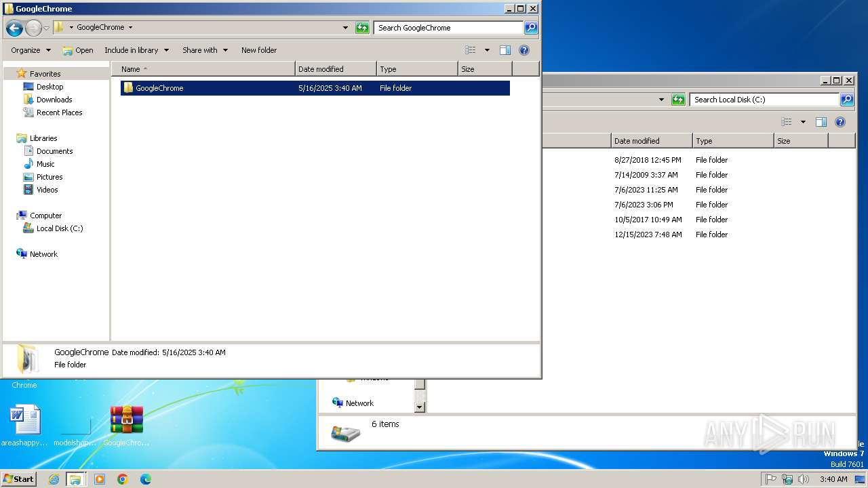The width and height of the screenshot is (868, 488).
Task: Refresh the GoogleChrome folder view
Action: (363, 28)
